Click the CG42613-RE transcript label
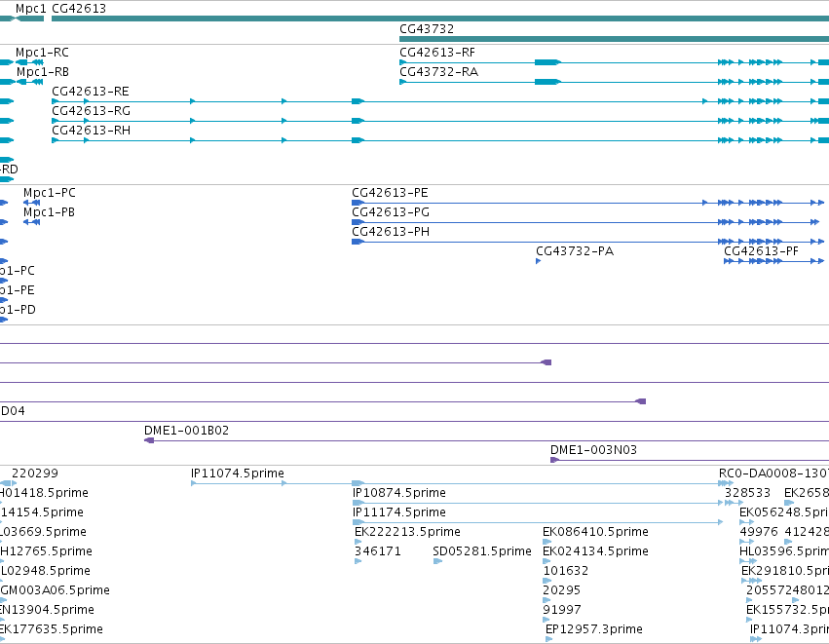The image size is (829, 644). click(x=91, y=92)
